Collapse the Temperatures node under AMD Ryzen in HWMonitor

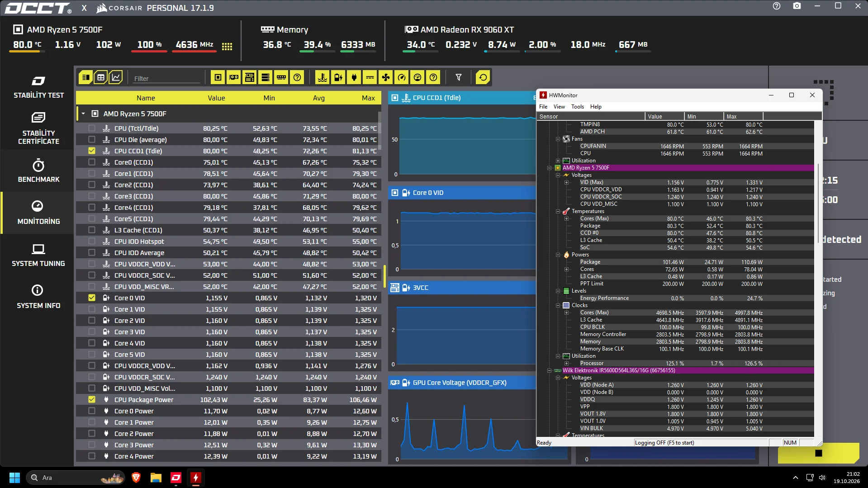point(558,211)
